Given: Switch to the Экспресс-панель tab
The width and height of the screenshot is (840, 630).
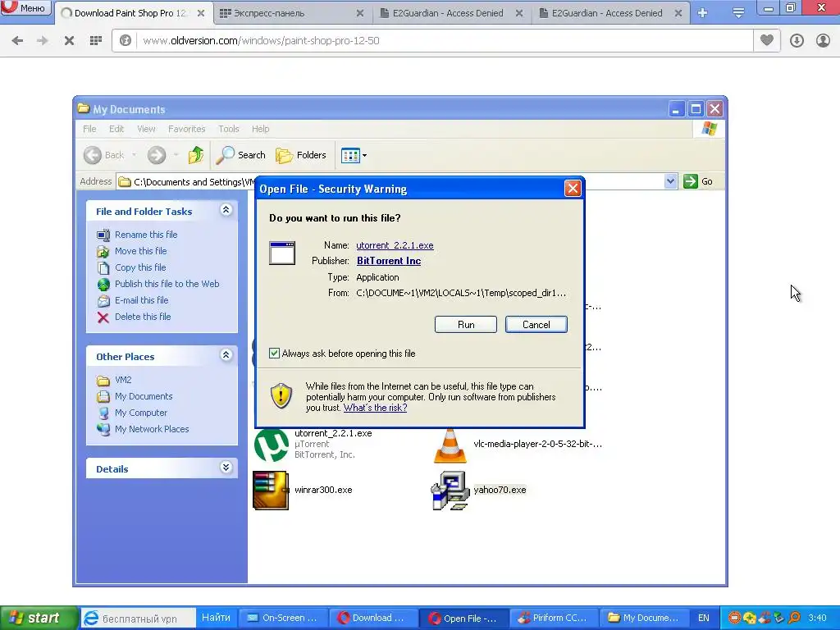Looking at the screenshot, I should tap(269, 13).
